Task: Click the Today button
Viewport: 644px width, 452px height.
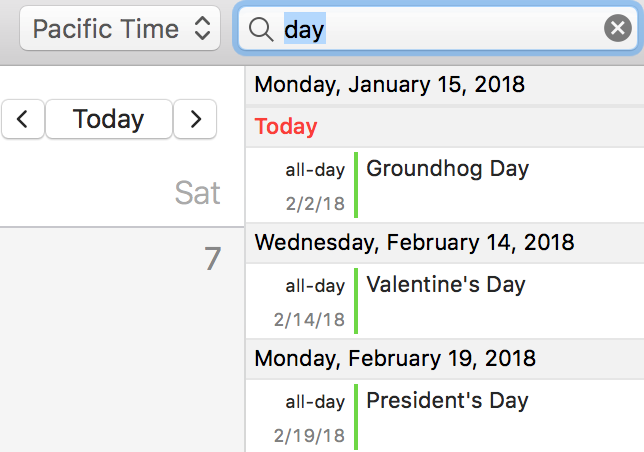Action: (108, 120)
